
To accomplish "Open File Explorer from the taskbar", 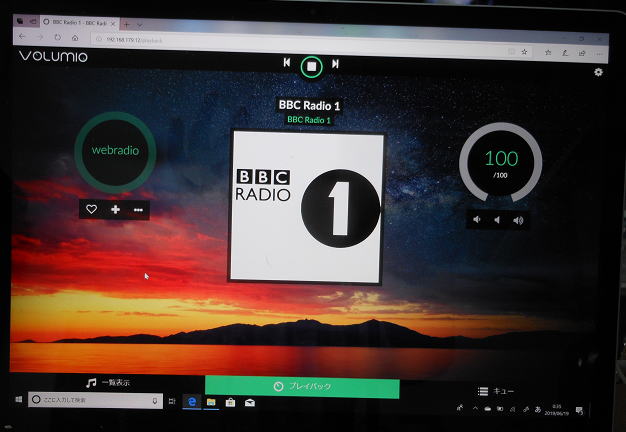I will coord(211,402).
